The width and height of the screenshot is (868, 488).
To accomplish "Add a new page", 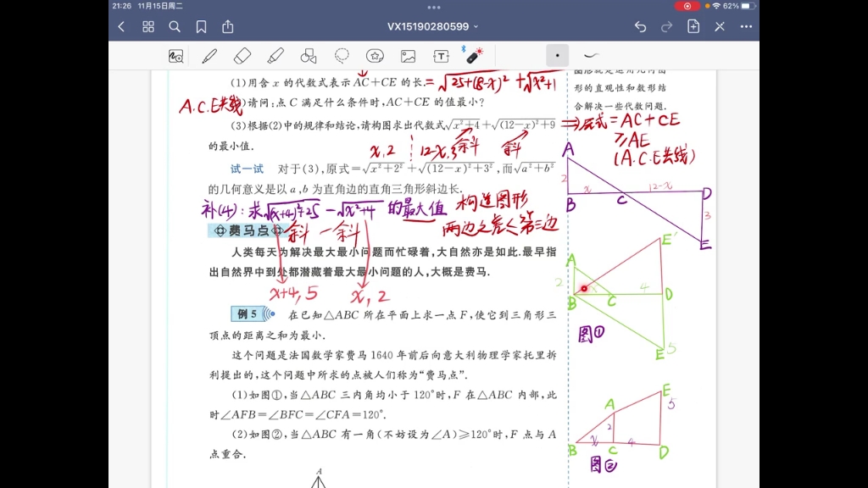I will tap(693, 26).
